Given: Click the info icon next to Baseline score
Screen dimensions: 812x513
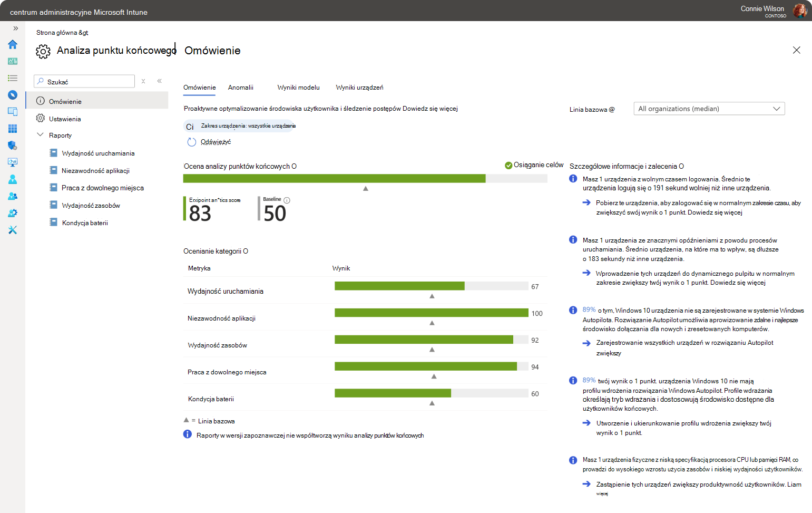Looking at the screenshot, I should (x=287, y=200).
